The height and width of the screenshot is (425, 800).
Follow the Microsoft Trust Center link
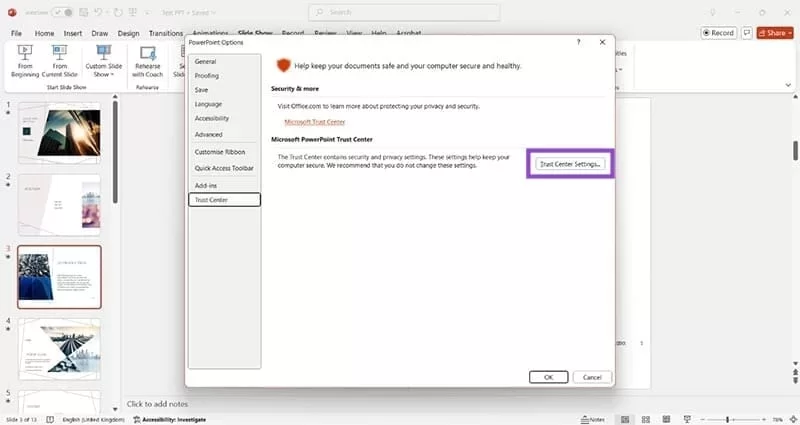tap(314, 121)
